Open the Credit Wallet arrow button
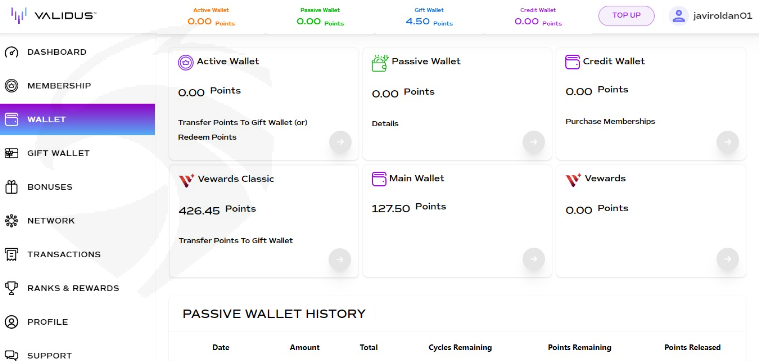Screen dimensions: 759x361 click(x=728, y=142)
